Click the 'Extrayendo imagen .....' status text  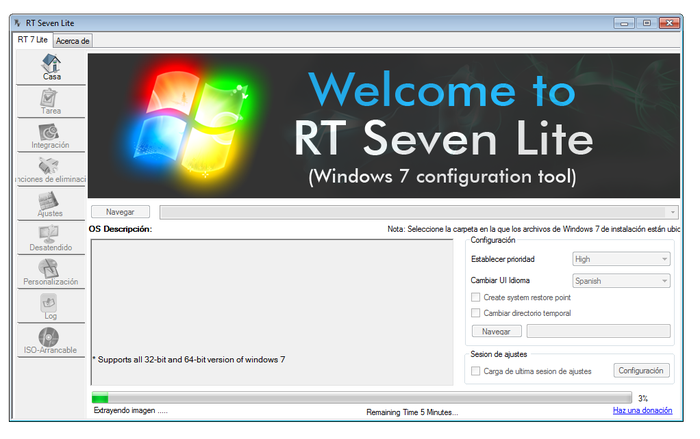[130, 410]
